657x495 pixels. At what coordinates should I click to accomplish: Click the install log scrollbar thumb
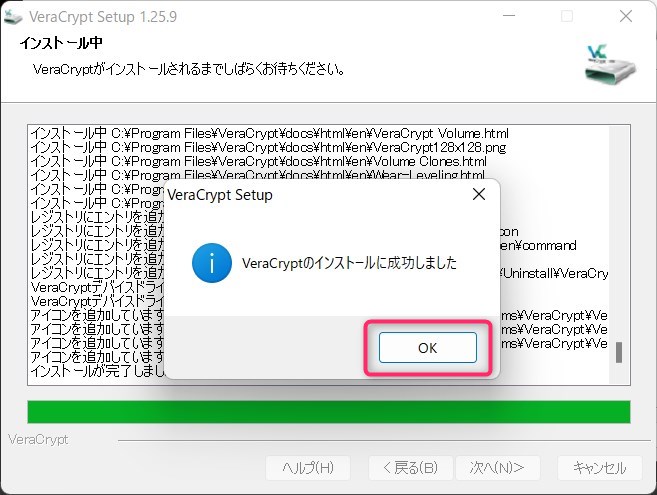[618, 352]
